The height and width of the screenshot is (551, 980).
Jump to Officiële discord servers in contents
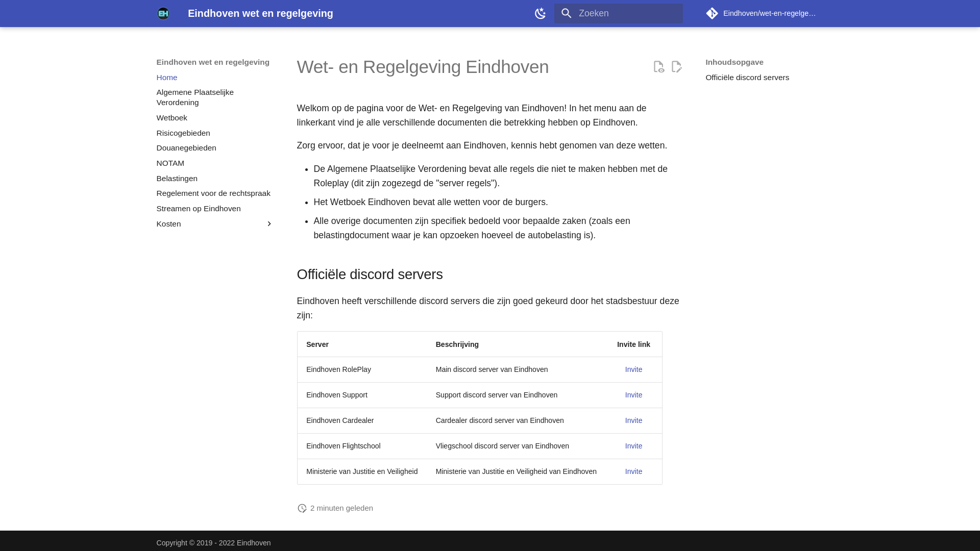pos(747,78)
